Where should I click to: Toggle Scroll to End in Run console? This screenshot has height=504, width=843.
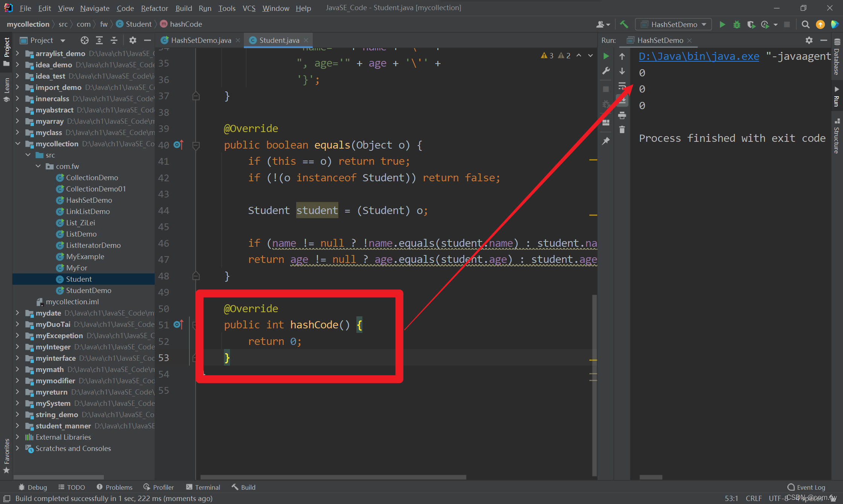(x=622, y=100)
